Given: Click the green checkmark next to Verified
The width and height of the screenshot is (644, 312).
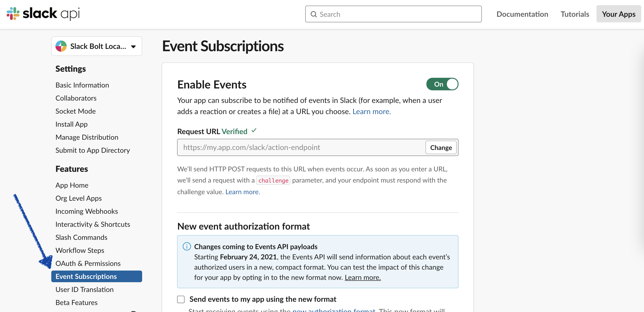Looking at the screenshot, I should (x=254, y=131).
